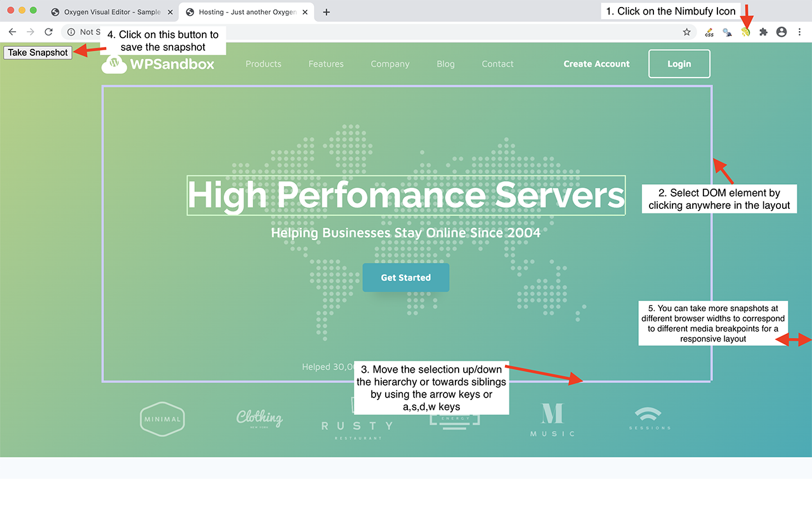Click the Take Snapshot button
Viewport: 812px width, 508px height.
(37, 53)
